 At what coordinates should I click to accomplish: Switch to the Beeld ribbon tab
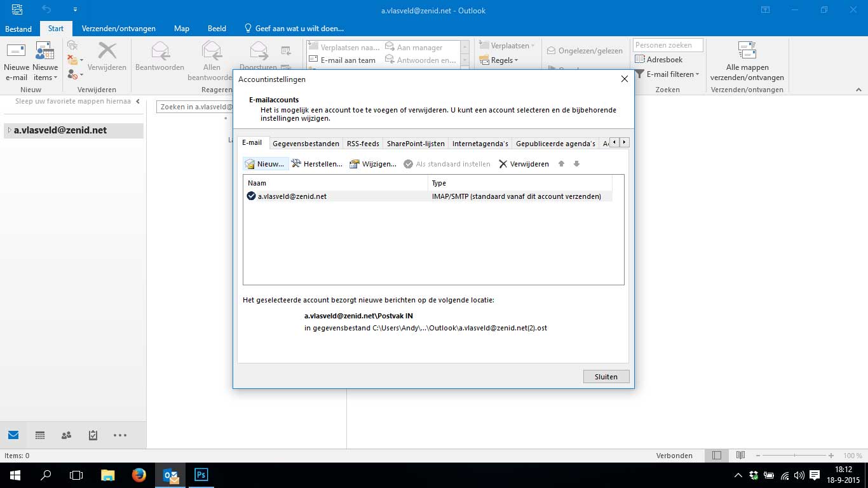tap(217, 29)
